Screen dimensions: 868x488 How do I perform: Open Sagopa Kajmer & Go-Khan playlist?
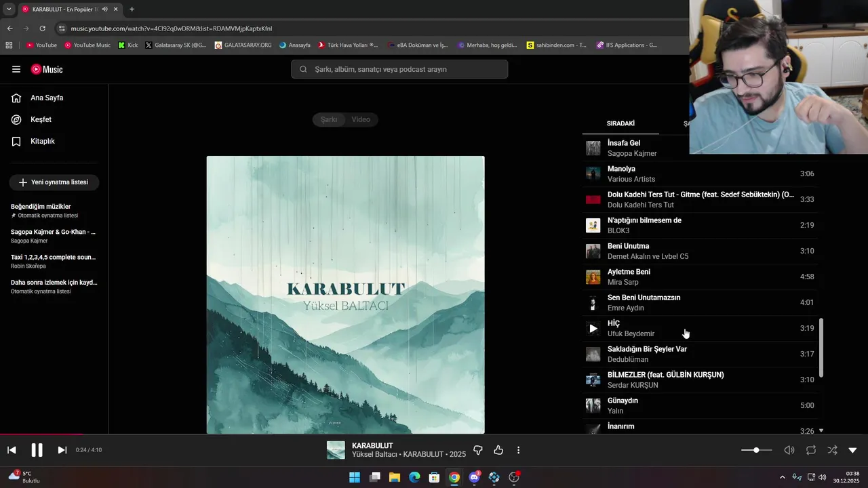tap(54, 236)
